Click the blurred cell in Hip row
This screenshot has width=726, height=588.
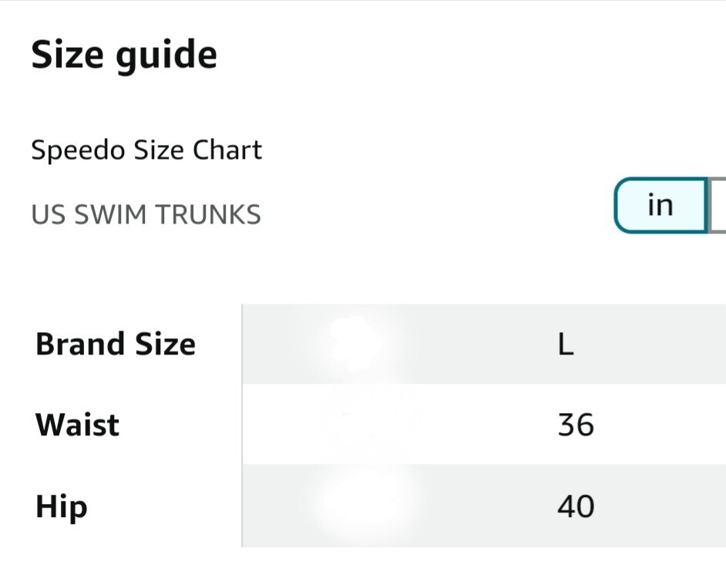click(x=367, y=506)
